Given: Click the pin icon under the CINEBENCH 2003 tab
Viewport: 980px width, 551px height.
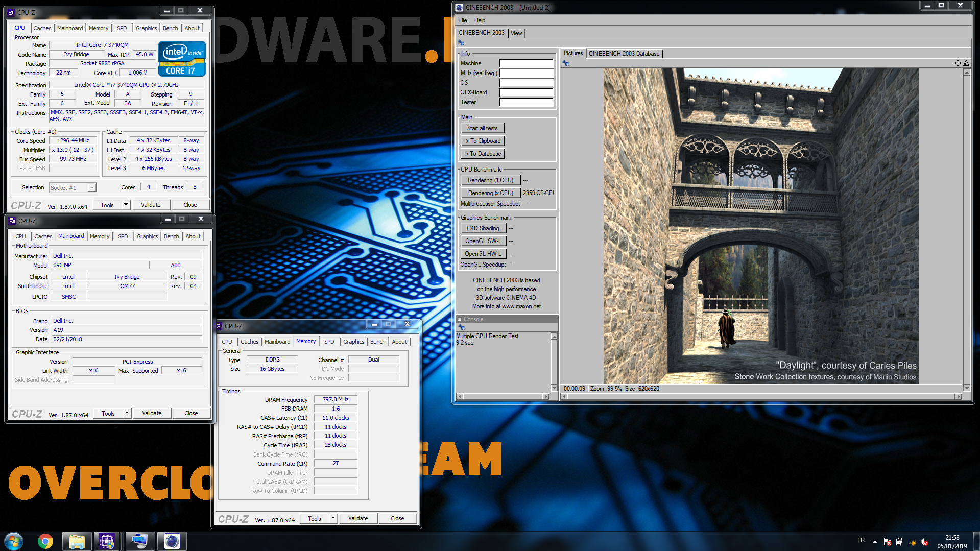Looking at the screenshot, I should 461,43.
